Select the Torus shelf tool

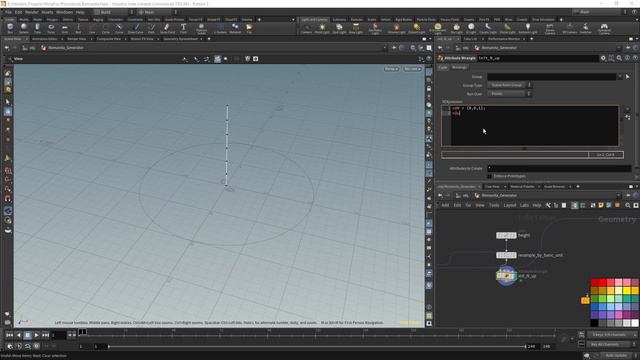click(51, 28)
